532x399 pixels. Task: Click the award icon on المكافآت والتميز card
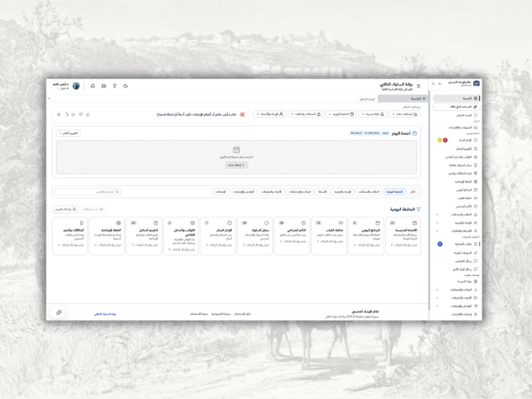click(x=81, y=223)
